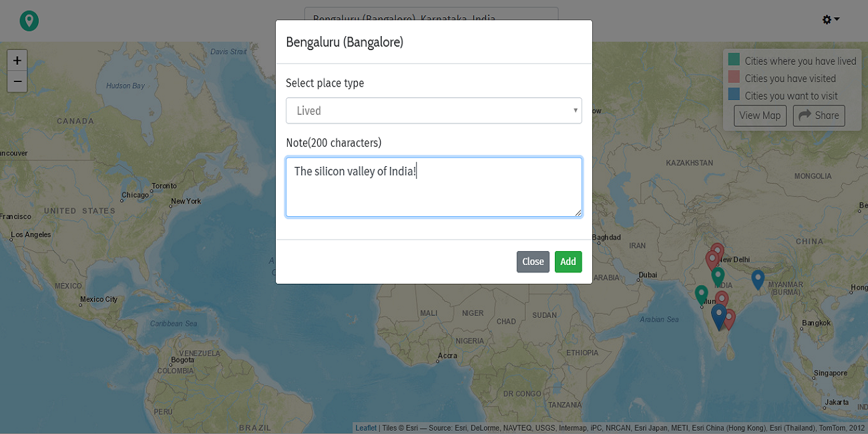This screenshot has height=434, width=868.
Task: Click the note text area
Action: [x=433, y=187]
